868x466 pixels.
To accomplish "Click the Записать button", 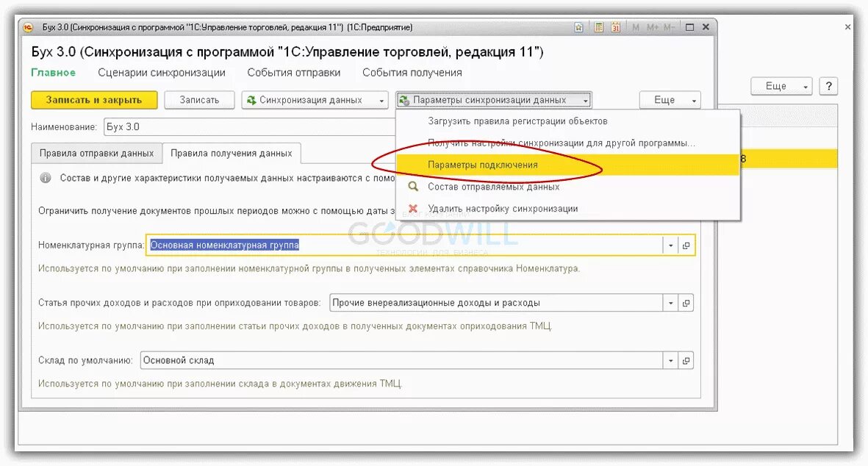I will [x=199, y=100].
